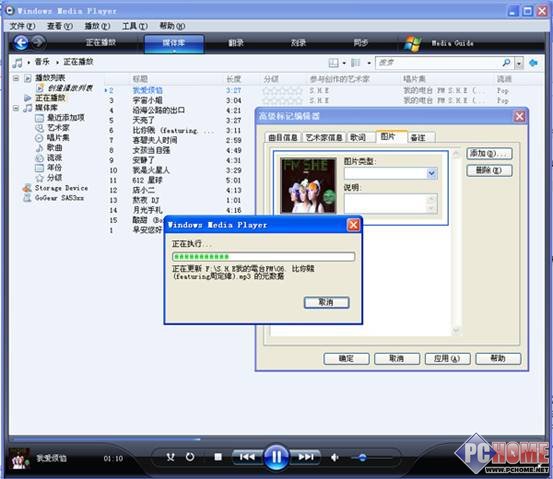553x479 pixels.
Task: Pause the current song
Action: tap(276, 457)
